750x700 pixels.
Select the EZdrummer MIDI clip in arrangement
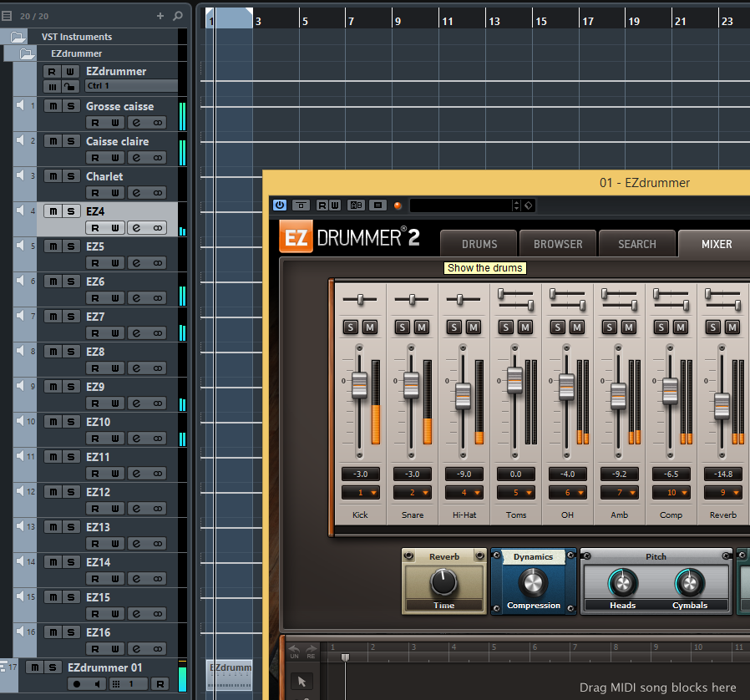point(230,675)
